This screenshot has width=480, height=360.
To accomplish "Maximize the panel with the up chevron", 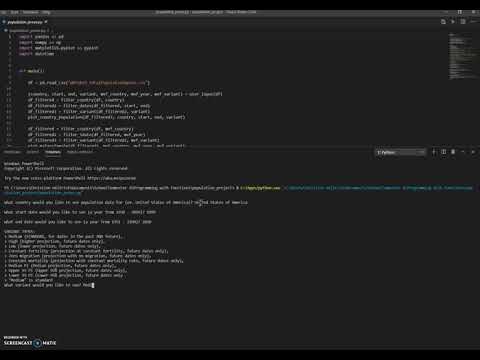I will coord(463,152).
